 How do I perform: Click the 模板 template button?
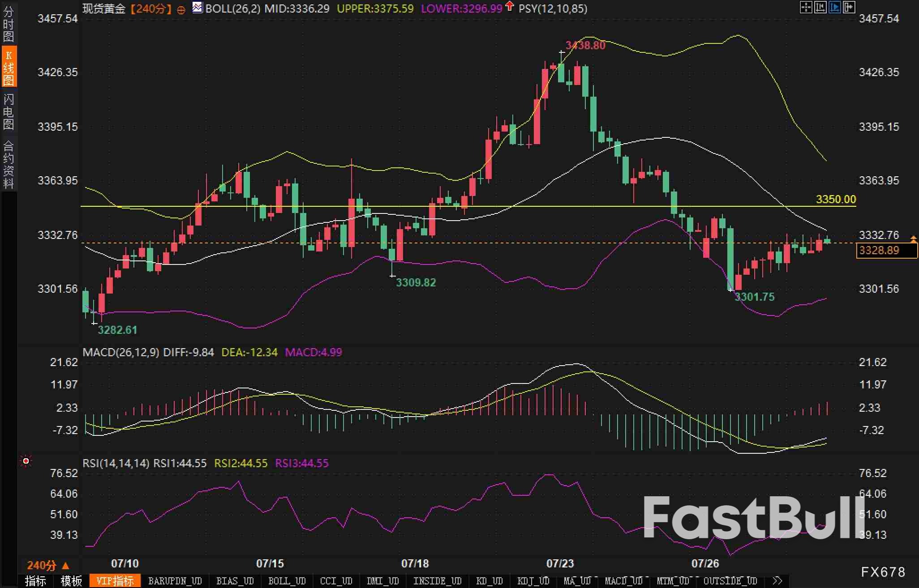(x=71, y=581)
